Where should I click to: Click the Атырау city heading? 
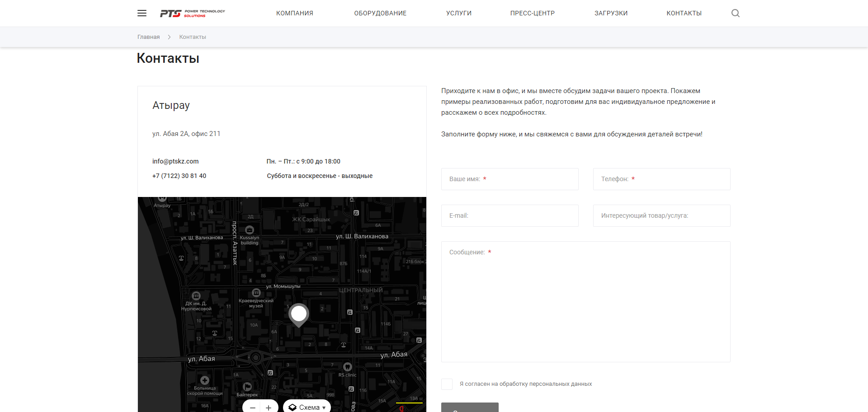(x=171, y=105)
